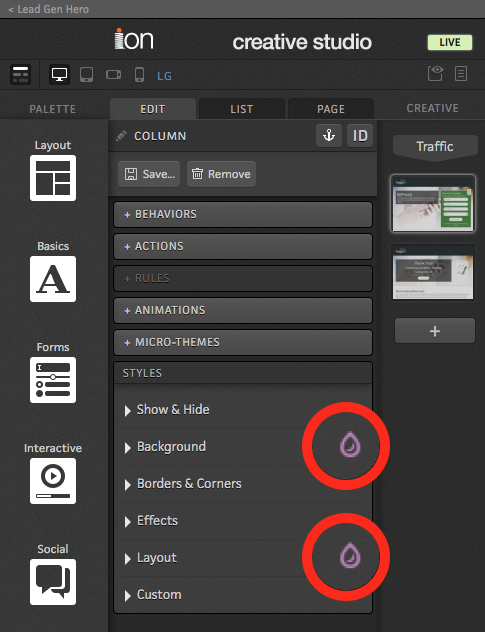Switch to tablet portrait preview icon
Viewport: 485px width, 632px height.
[x=86, y=75]
